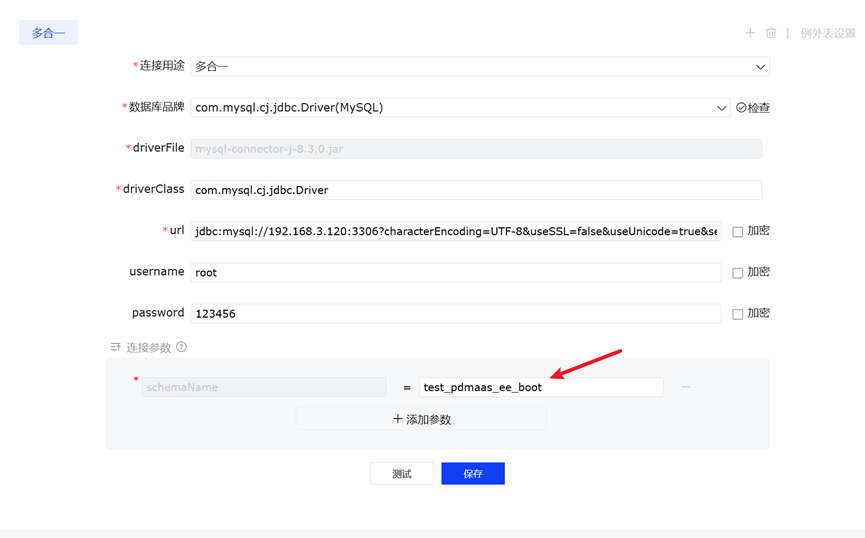The image size is (865, 538).
Task: Enable 加密 checkbox for the url field
Action: [738, 232]
